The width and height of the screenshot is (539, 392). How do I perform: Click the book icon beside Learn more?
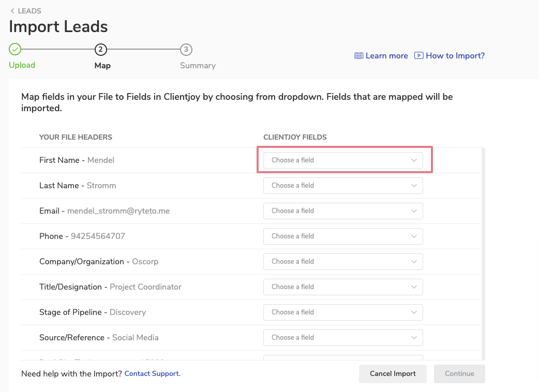pyautogui.click(x=359, y=56)
